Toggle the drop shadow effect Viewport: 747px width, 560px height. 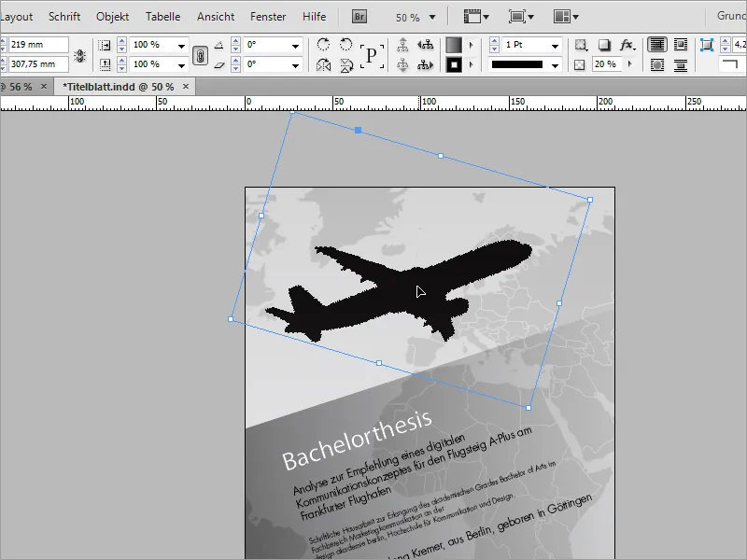[x=604, y=45]
